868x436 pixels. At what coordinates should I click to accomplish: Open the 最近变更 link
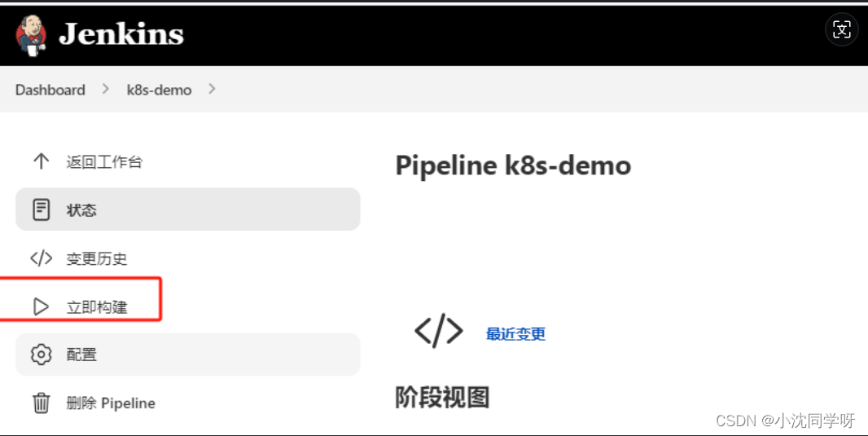coord(515,334)
